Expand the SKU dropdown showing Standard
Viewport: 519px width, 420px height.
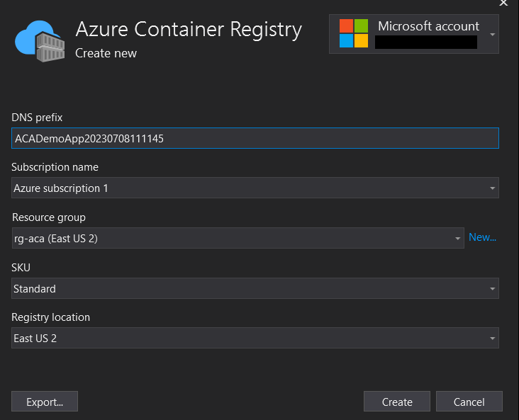pos(255,288)
